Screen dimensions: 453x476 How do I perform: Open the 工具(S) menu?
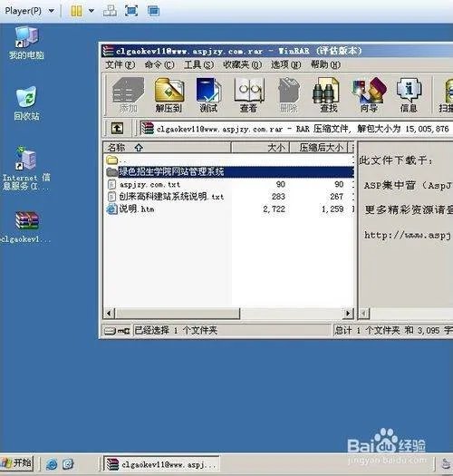click(198, 64)
